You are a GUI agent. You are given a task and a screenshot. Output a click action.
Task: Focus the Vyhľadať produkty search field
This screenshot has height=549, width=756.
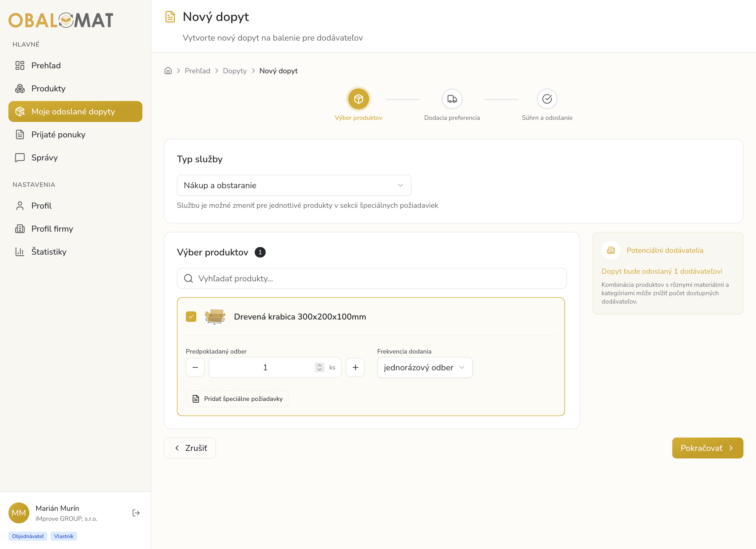[372, 278]
